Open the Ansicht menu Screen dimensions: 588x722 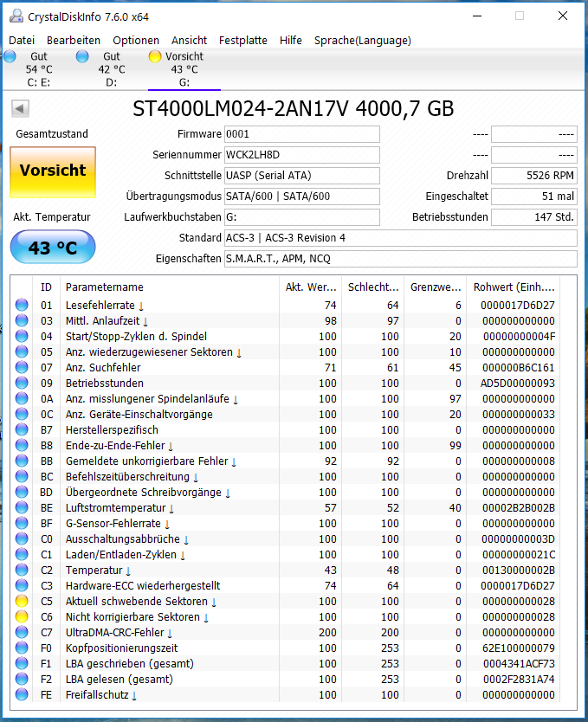[x=190, y=41]
